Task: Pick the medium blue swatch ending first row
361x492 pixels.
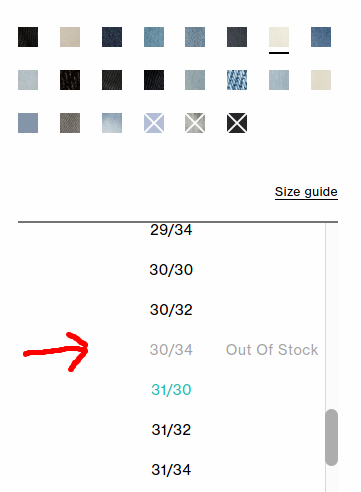Action: (x=321, y=37)
